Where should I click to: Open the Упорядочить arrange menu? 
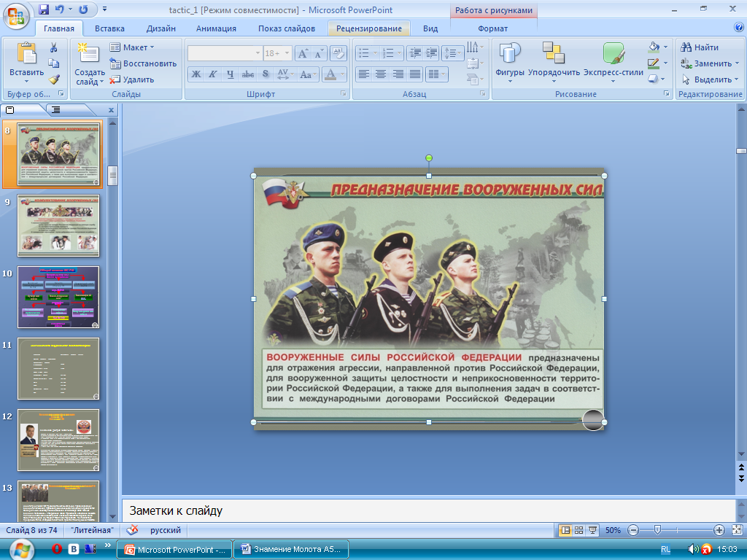[x=554, y=63]
